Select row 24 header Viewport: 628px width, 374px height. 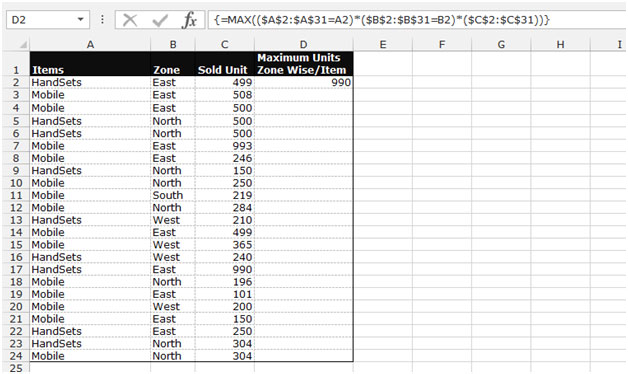[16, 356]
